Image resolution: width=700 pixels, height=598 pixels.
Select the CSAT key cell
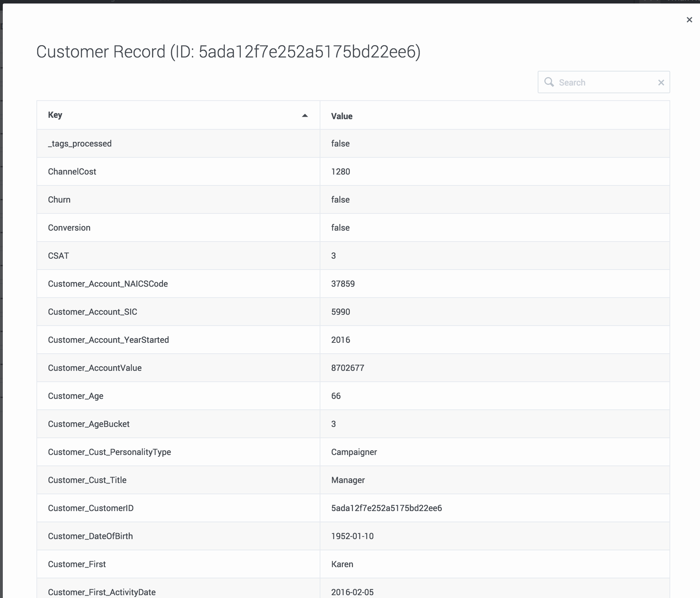pos(59,256)
